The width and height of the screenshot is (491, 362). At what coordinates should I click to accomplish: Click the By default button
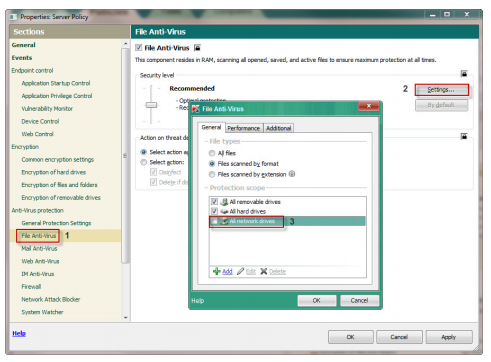[x=441, y=105]
